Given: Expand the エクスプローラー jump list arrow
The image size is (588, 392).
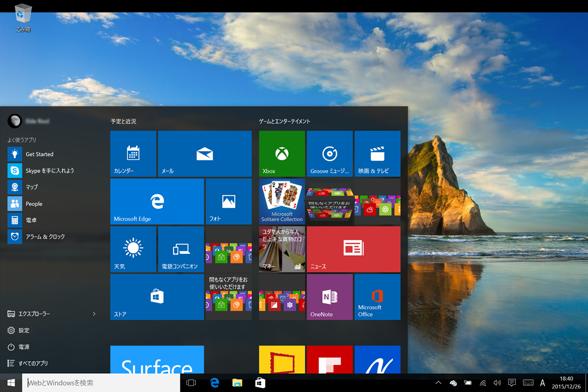Looking at the screenshot, I should click(94, 314).
